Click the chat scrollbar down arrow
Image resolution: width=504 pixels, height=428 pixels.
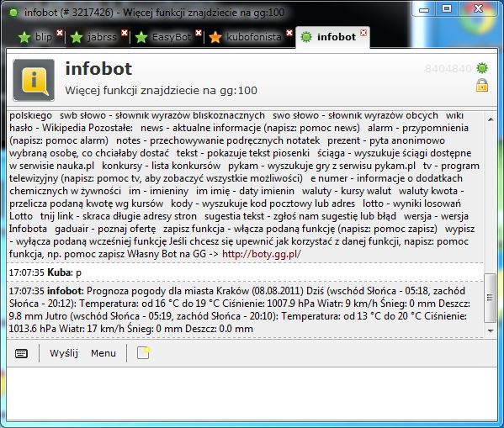click(491, 330)
